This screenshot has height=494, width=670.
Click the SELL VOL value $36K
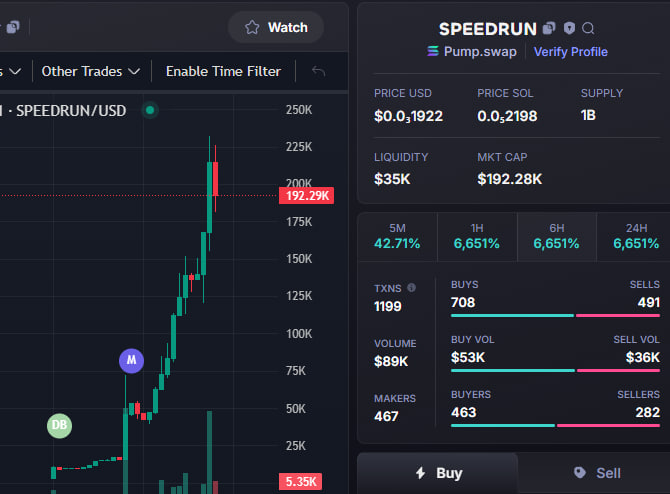pyautogui.click(x=643, y=357)
